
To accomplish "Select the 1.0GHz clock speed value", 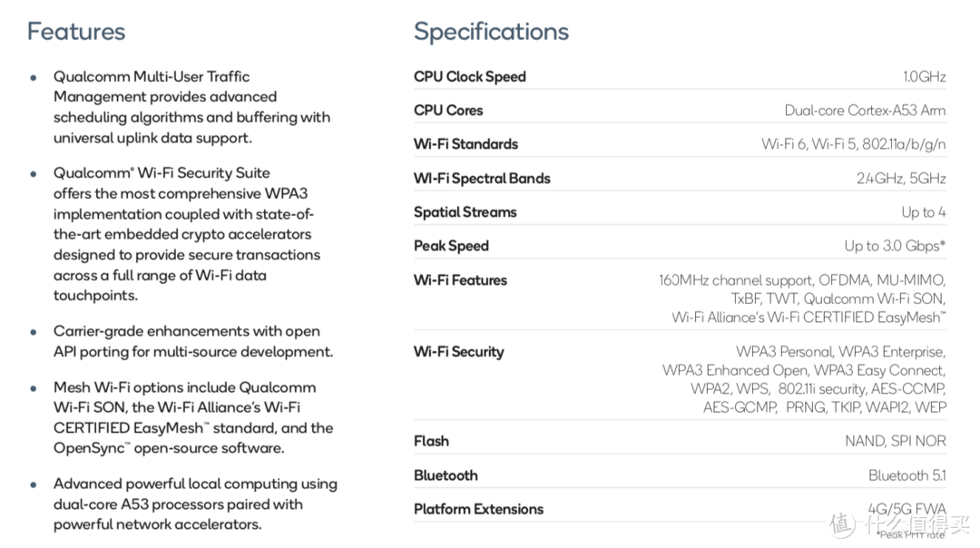I will pos(924,76).
